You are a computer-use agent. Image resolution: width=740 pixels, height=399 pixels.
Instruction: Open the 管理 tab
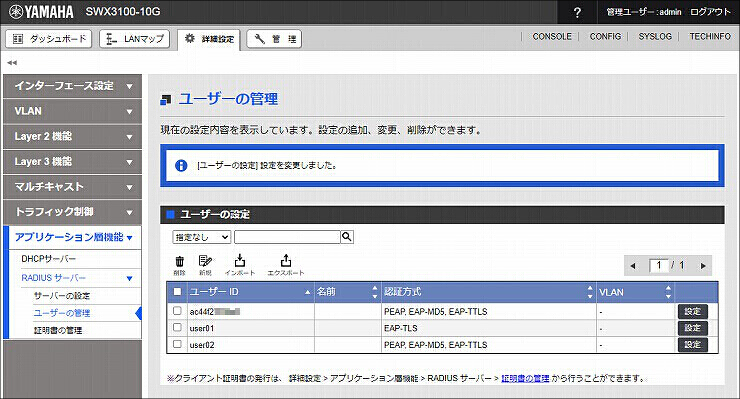click(274, 39)
